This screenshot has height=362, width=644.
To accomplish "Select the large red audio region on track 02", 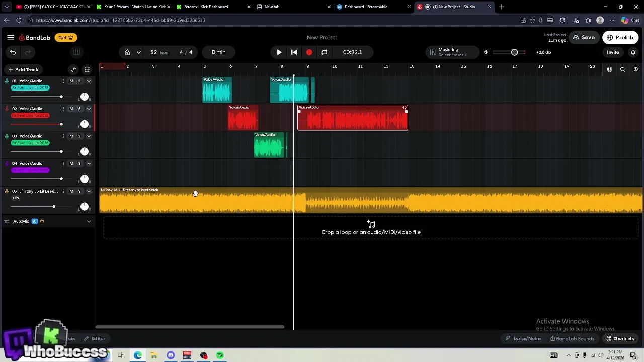I will (353, 118).
